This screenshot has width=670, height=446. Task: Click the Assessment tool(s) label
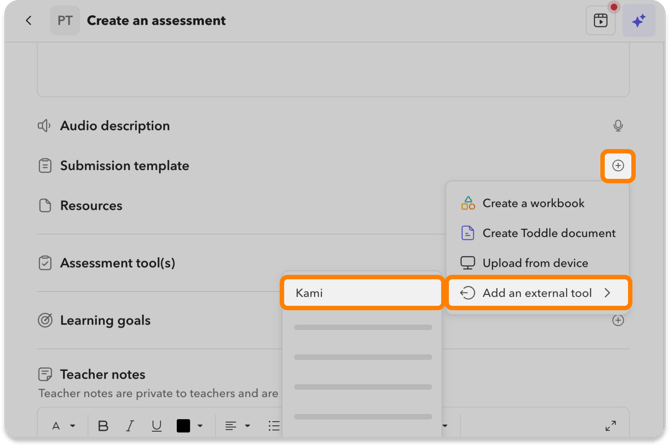[x=118, y=263]
